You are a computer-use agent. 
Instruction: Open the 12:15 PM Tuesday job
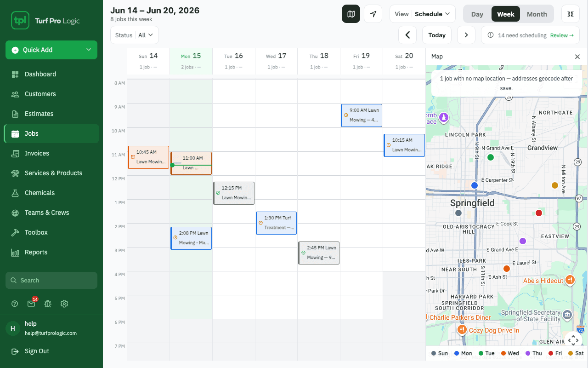[x=234, y=193]
